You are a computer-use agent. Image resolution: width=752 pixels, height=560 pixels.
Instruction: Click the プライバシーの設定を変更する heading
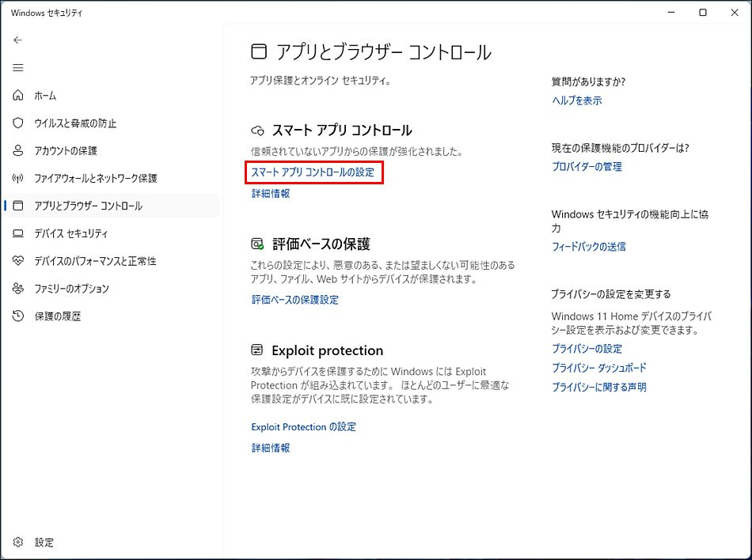click(611, 294)
